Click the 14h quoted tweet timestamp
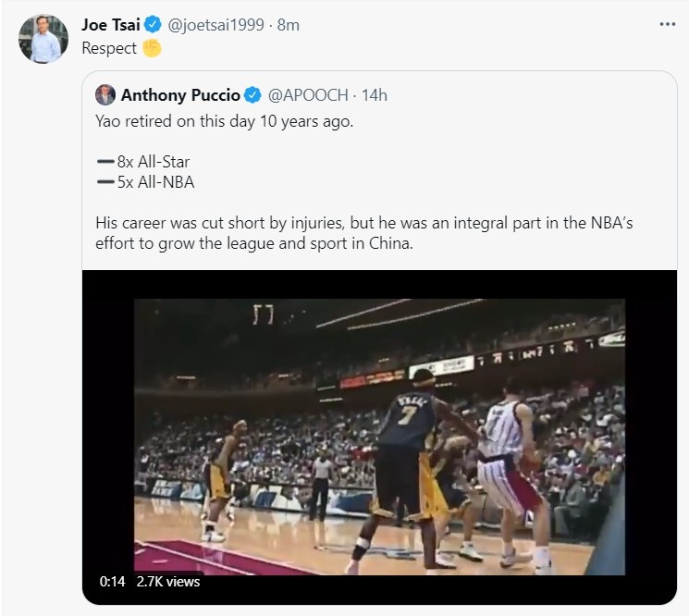This screenshot has width=689, height=616. click(x=375, y=95)
